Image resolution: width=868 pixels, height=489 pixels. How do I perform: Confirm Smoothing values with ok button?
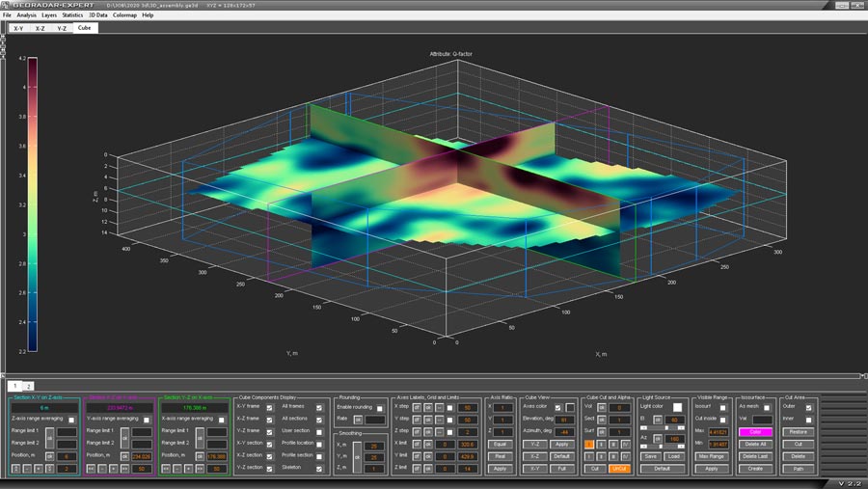click(356, 455)
